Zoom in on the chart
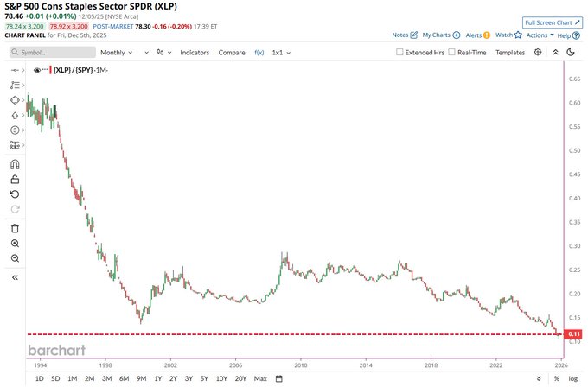This screenshot has height=387, width=588. [x=15, y=244]
